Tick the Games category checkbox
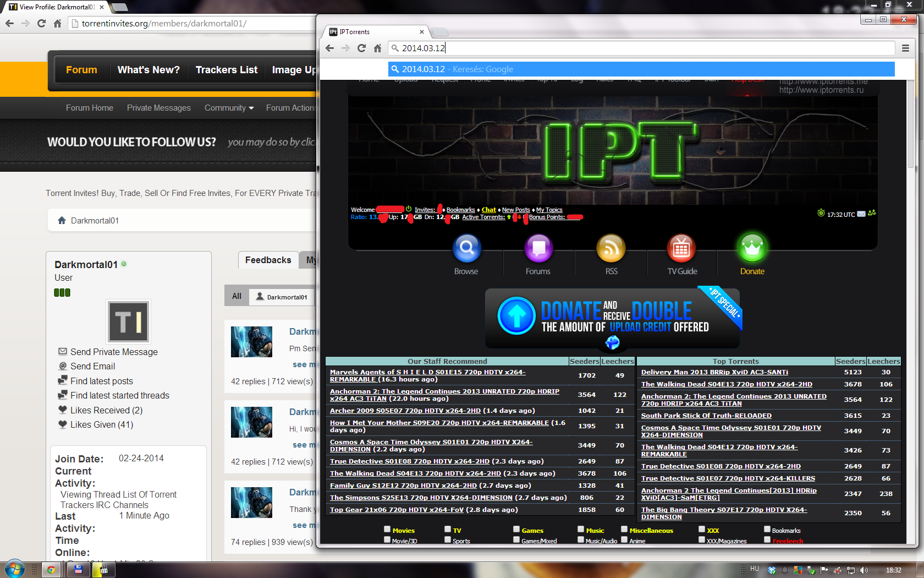This screenshot has height=578, width=924. click(x=516, y=529)
